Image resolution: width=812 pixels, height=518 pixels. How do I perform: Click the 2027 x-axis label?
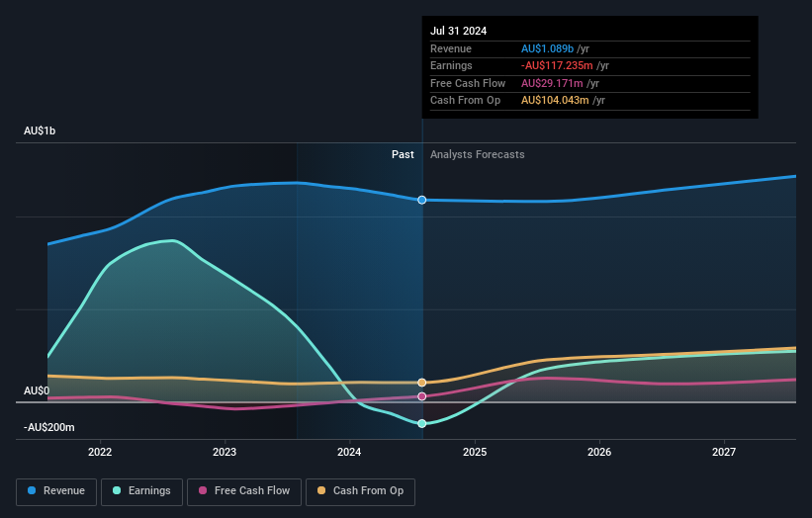pyautogui.click(x=724, y=452)
